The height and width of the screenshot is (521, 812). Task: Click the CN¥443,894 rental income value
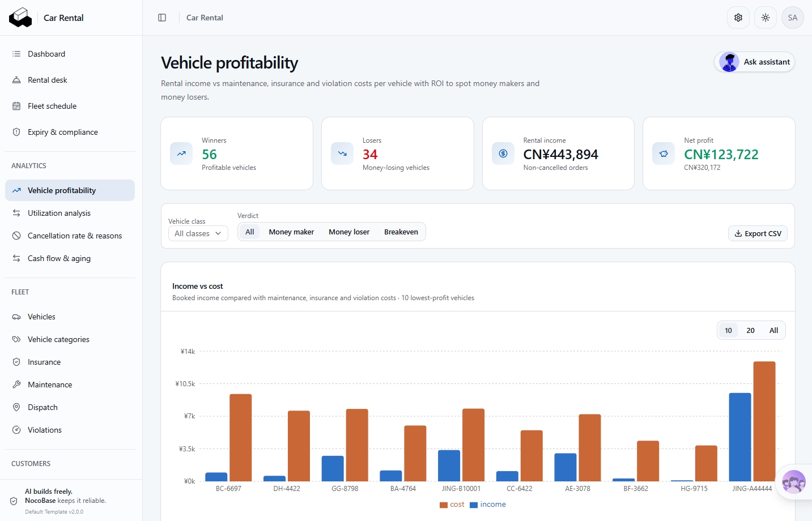[x=560, y=155]
